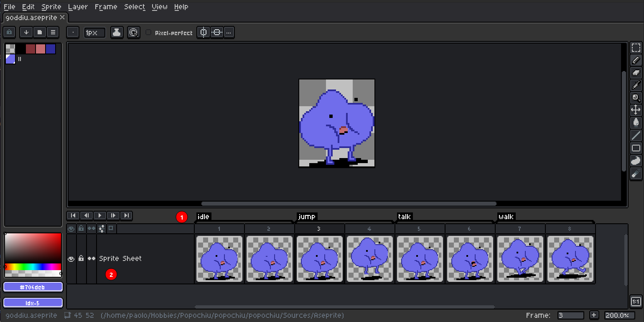Open the Sprite menu
The height and width of the screenshot is (322, 644).
[51, 7]
